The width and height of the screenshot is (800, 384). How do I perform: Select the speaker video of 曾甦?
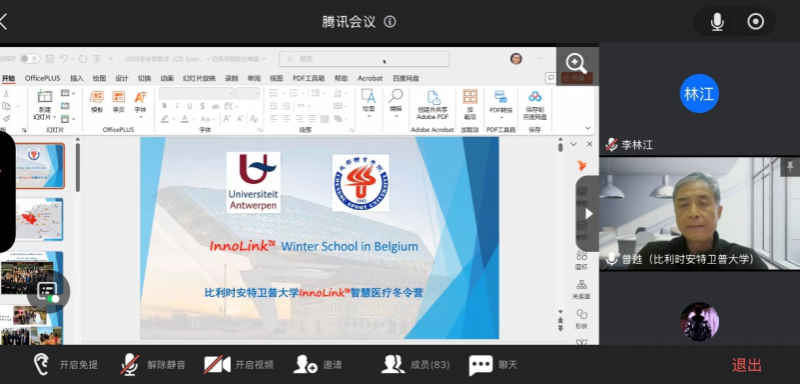tap(699, 213)
